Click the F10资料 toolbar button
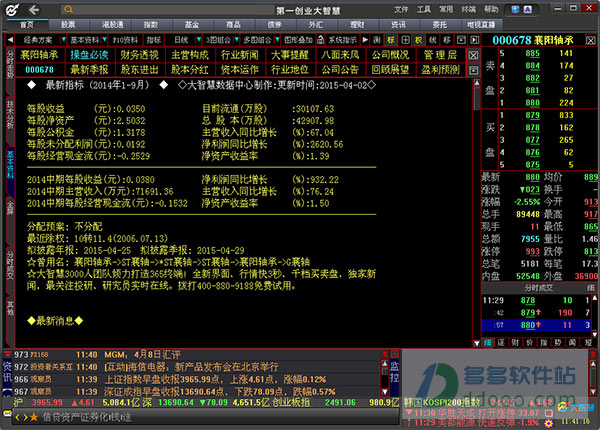 pyautogui.click(x=125, y=40)
